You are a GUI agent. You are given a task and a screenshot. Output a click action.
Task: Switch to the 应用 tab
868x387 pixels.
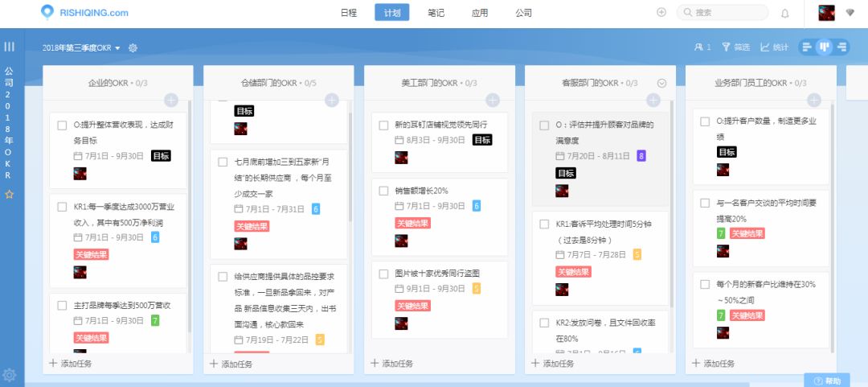coord(480,13)
